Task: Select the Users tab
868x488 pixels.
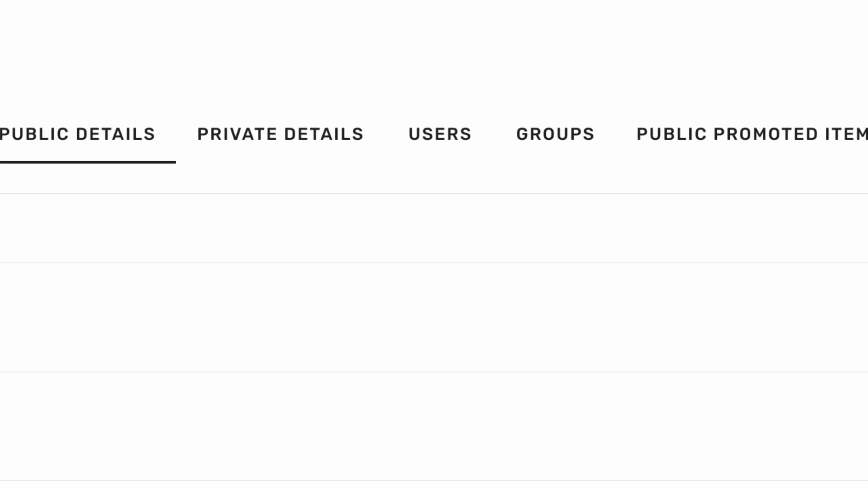Action: pyautogui.click(x=440, y=134)
